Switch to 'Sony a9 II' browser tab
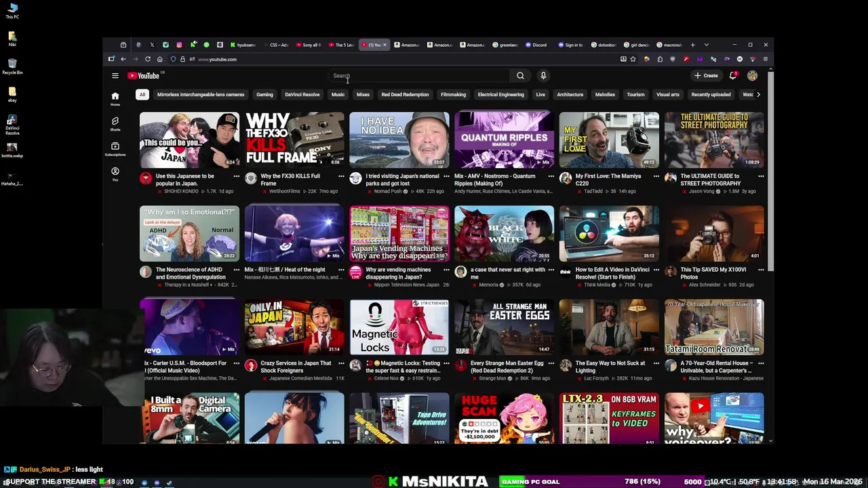Screen dimensions: 868x488 (307, 45)
